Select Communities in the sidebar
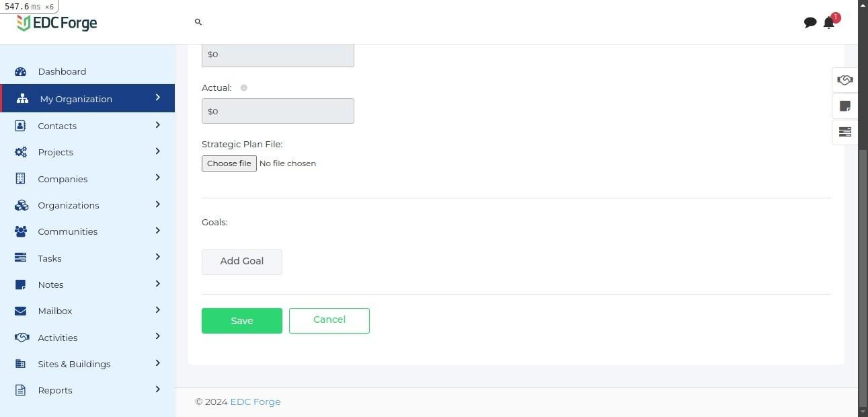 (67, 231)
